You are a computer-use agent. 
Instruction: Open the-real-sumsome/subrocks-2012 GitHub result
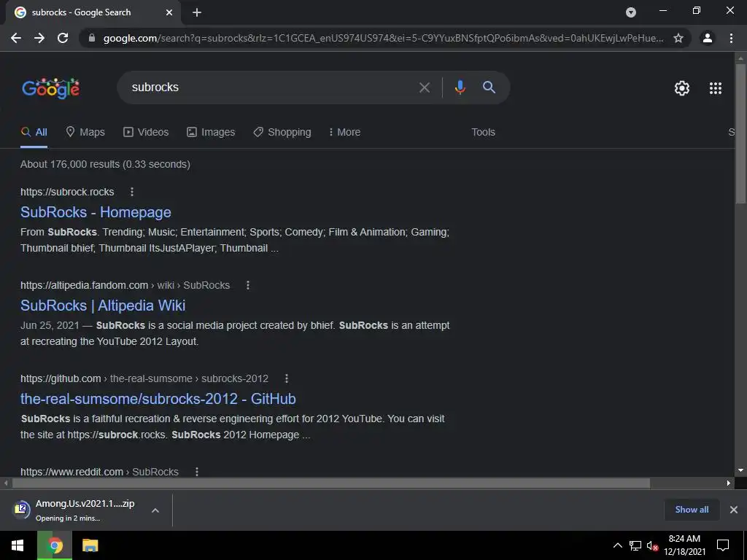point(158,399)
